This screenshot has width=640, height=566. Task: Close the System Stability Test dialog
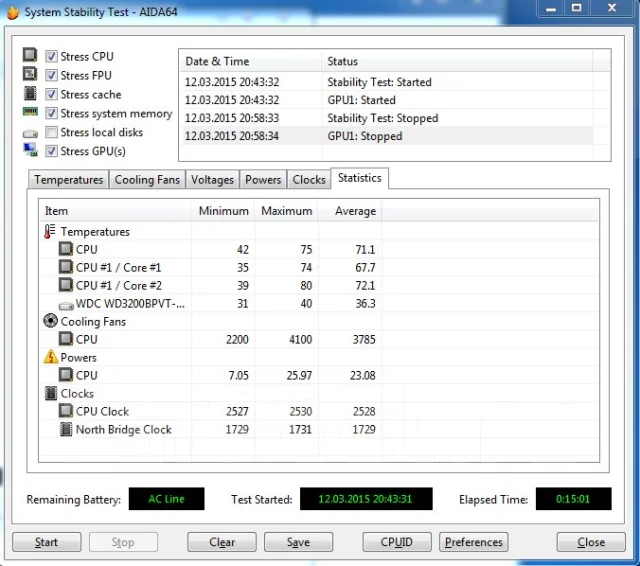click(591, 542)
